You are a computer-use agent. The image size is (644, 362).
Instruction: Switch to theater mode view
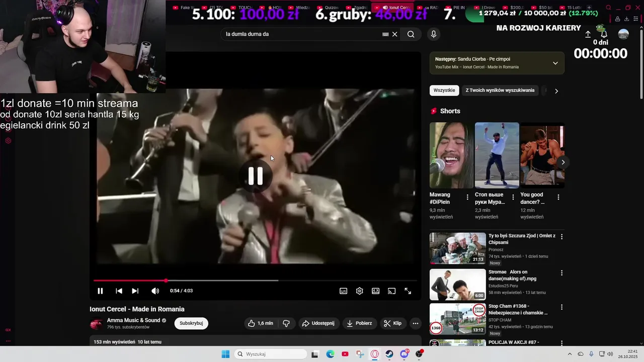tap(375, 291)
